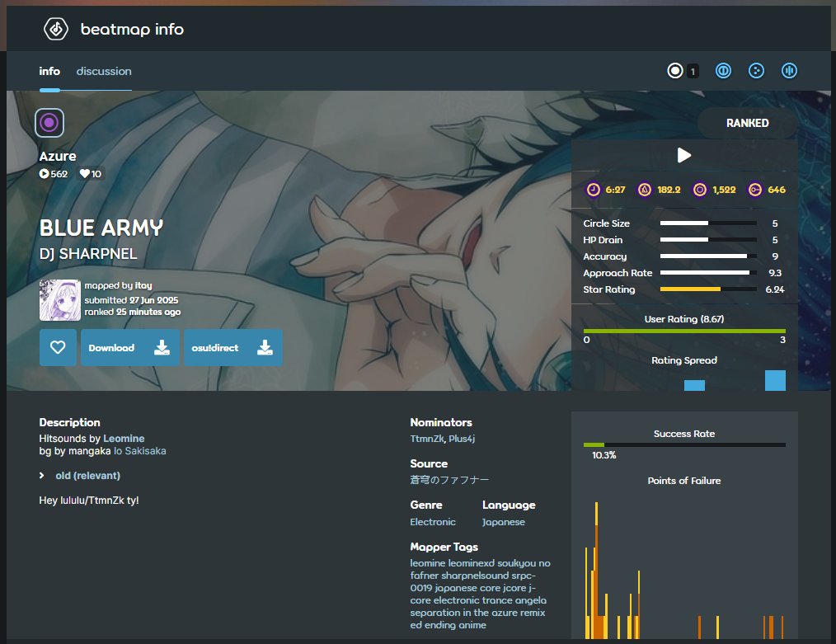Choose the Azure difficulty icon
Screen dimensions: 836x644
coord(49,123)
